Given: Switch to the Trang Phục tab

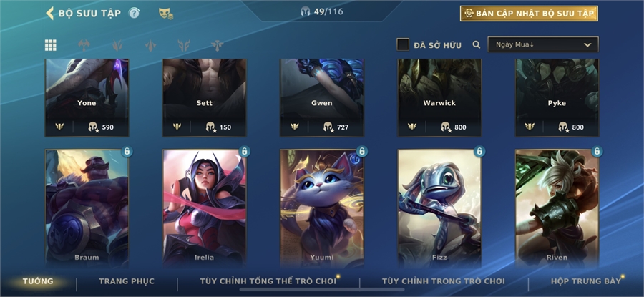Looking at the screenshot, I should [127, 281].
